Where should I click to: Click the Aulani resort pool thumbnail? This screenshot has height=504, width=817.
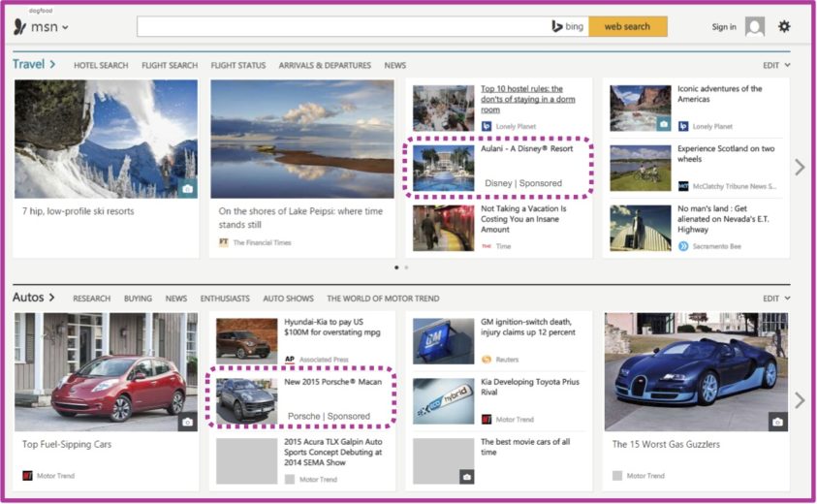pos(444,168)
